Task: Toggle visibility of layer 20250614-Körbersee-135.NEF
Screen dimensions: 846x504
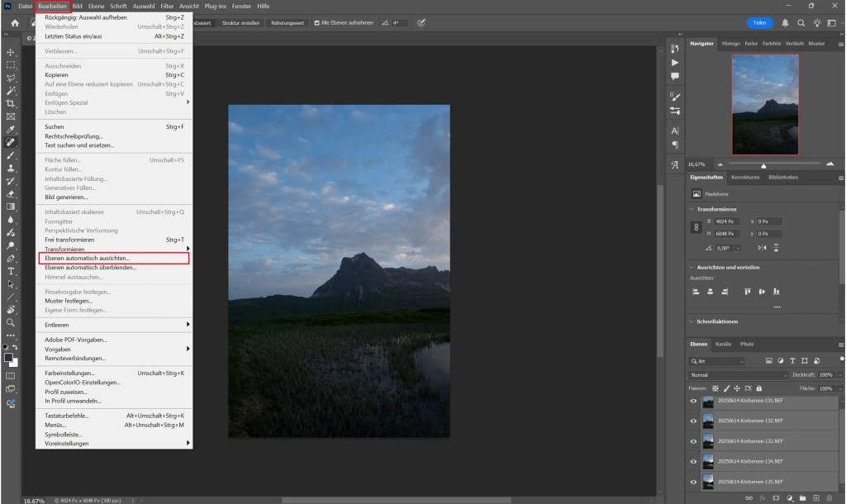Action: coord(693,480)
